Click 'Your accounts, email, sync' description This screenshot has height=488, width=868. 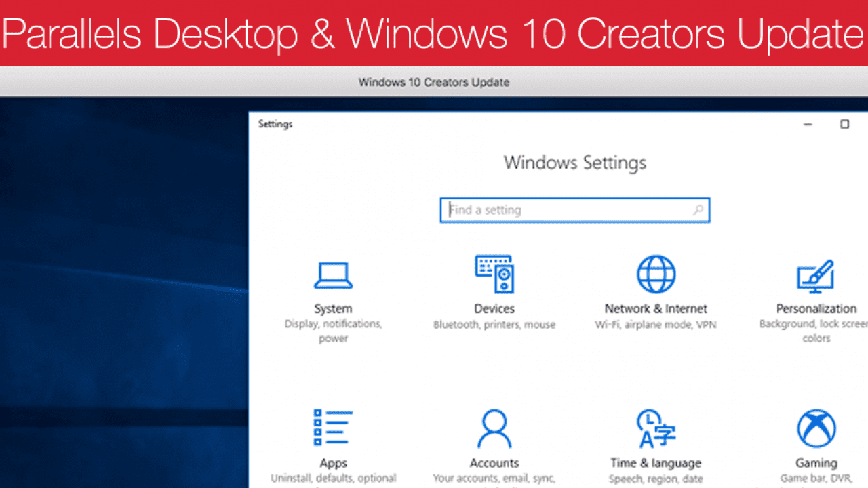[x=494, y=479]
